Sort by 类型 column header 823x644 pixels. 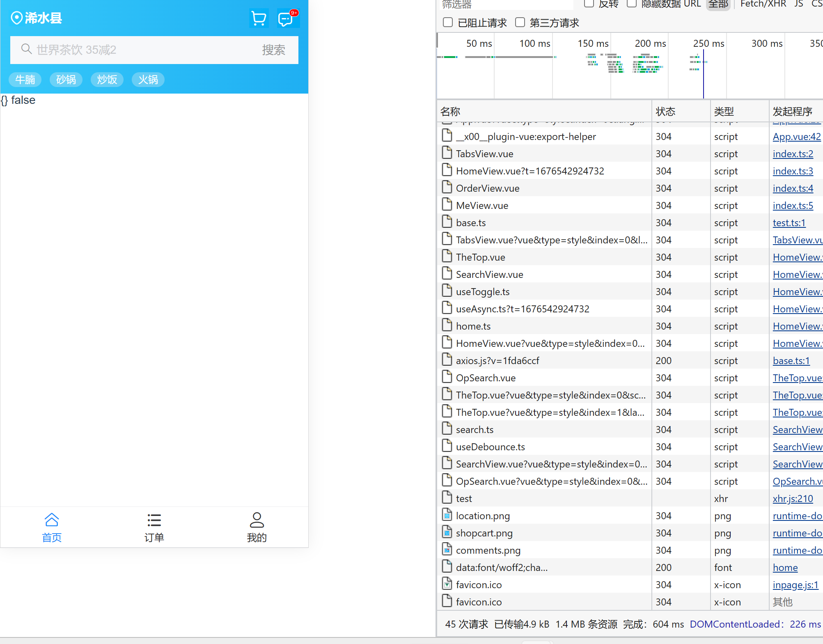(739, 111)
